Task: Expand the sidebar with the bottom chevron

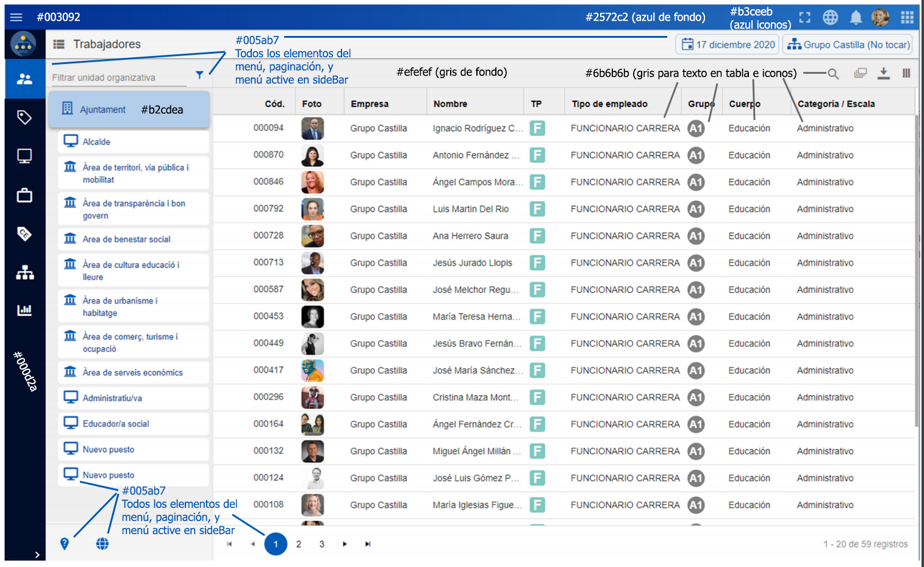Action: pyautogui.click(x=37, y=555)
